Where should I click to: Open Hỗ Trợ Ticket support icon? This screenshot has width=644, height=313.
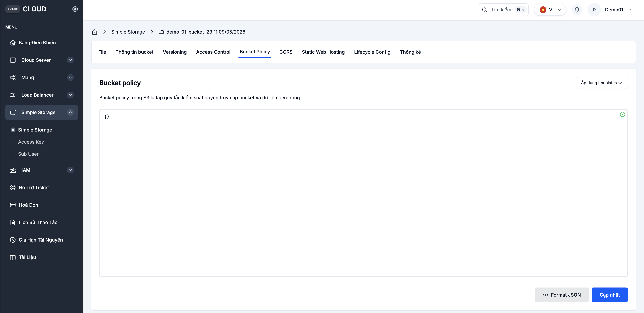[x=13, y=188]
